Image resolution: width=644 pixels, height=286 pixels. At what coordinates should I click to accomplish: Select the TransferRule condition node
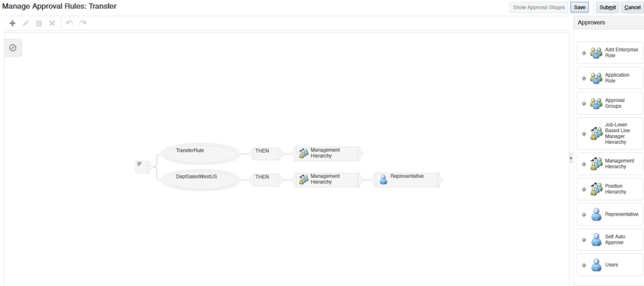[200, 153]
